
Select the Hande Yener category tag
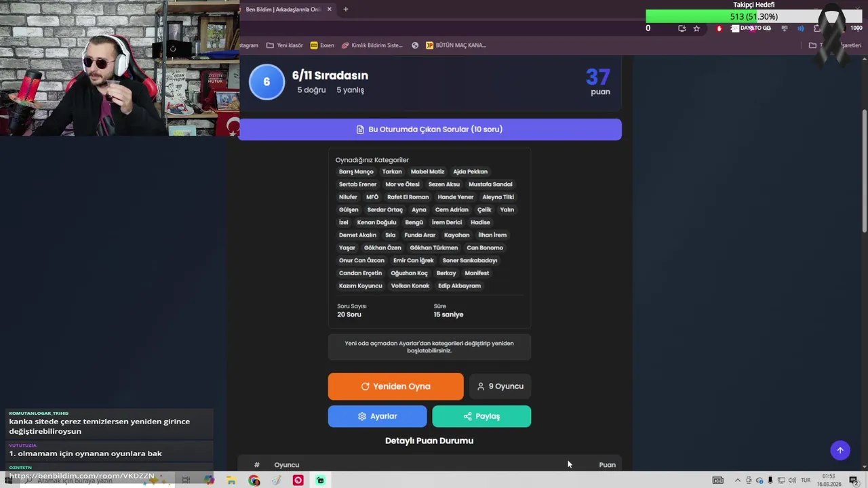pos(456,197)
